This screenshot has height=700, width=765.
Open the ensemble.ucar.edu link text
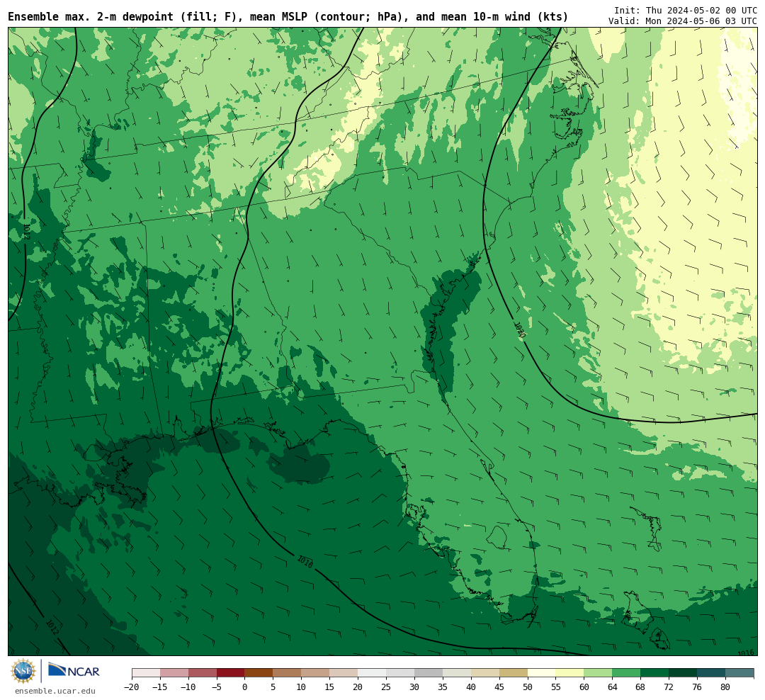(55, 691)
